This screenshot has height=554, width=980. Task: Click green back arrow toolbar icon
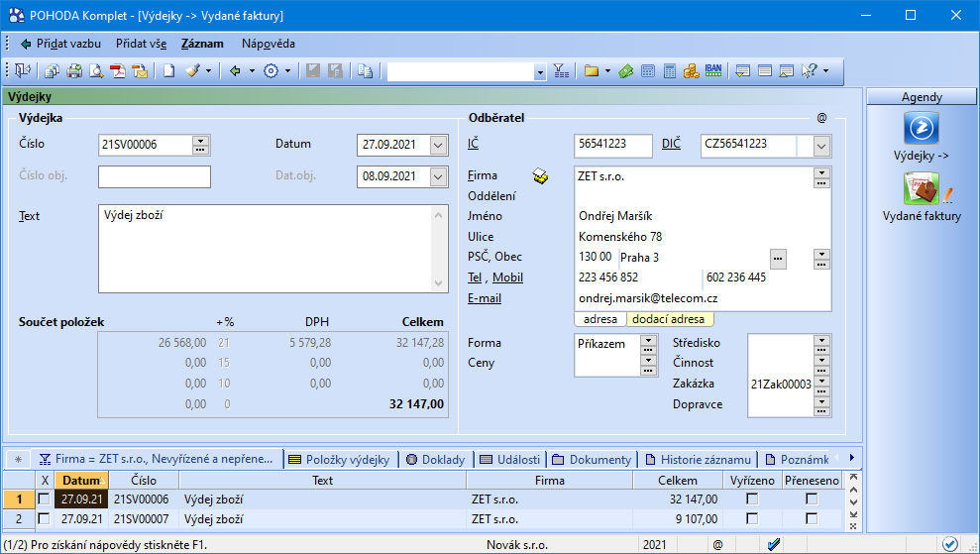(x=235, y=71)
